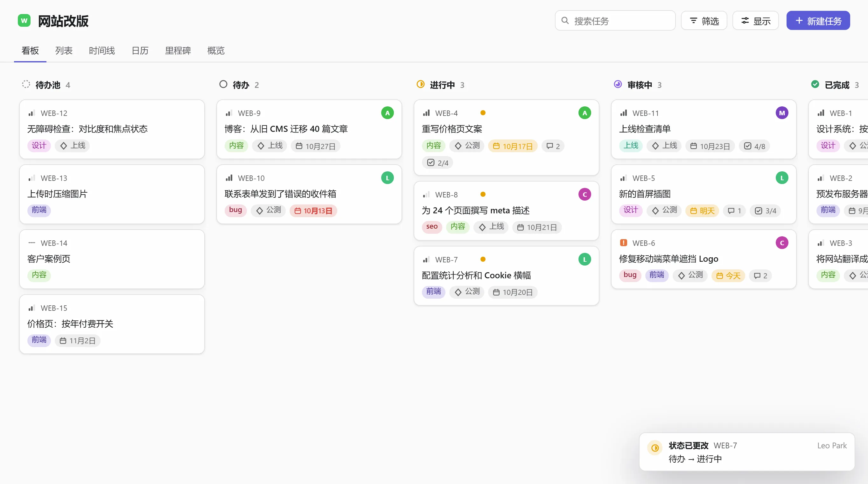Open card 价格页：按年付费开关
Screen dimensions: 868x484
tap(112, 324)
